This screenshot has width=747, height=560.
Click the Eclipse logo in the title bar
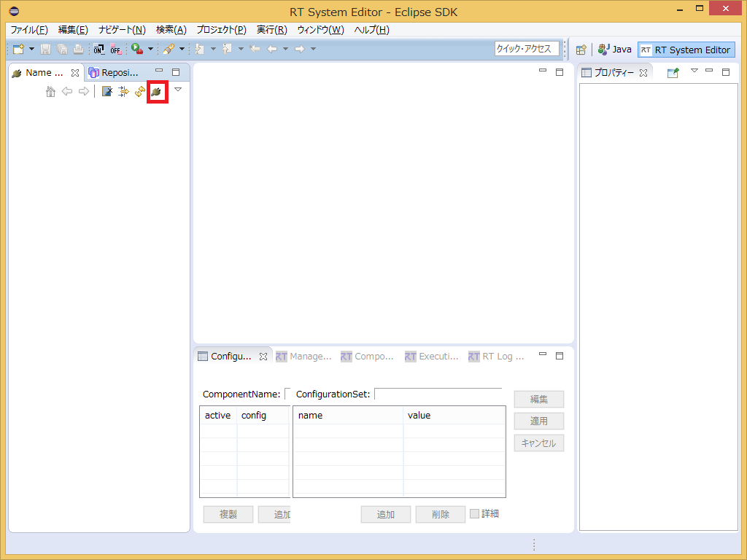coord(15,11)
